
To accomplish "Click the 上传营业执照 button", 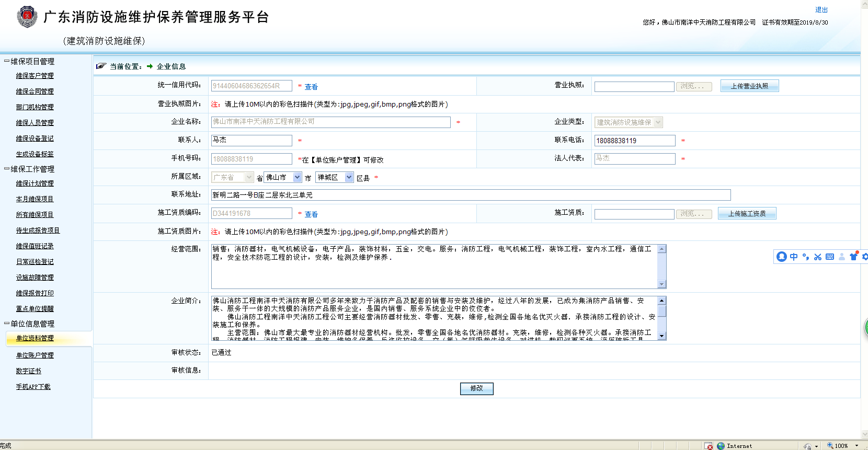I will point(749,86).
